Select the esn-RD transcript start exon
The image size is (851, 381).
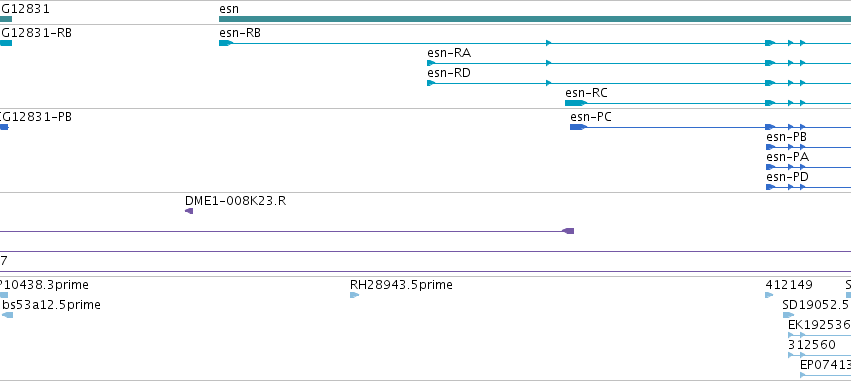point(431,83)
